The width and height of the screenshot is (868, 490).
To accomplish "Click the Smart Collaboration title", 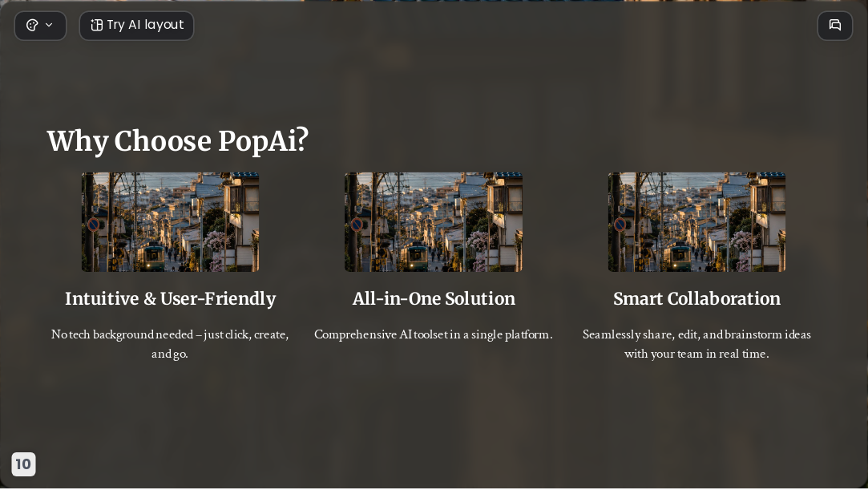I will click(x=696, y=299).
